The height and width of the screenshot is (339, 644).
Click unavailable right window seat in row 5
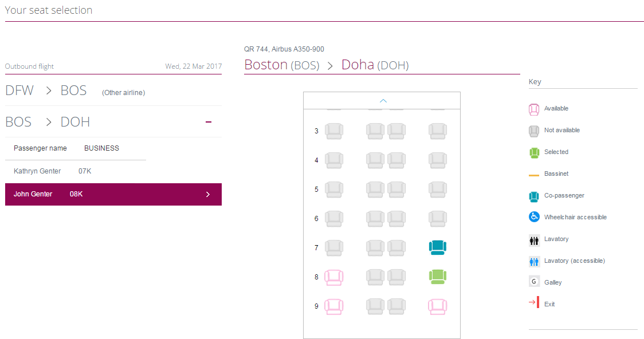pos(437,190)
